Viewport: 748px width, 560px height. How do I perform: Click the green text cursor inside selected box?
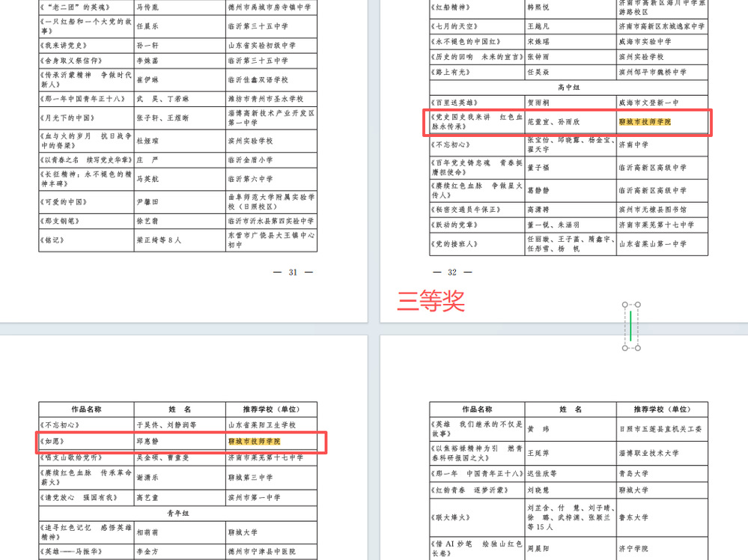click(x=631, y=326)
